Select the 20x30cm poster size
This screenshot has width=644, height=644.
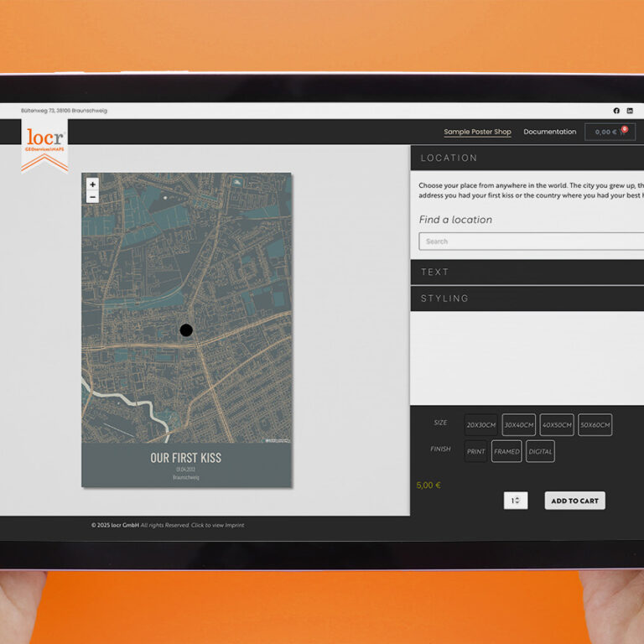(x=481, y=425)
